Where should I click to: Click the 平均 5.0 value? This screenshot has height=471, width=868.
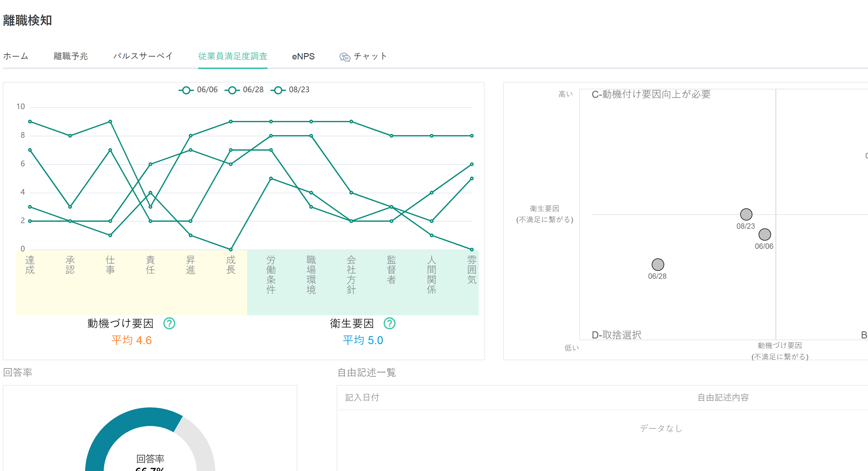(363, 340)
